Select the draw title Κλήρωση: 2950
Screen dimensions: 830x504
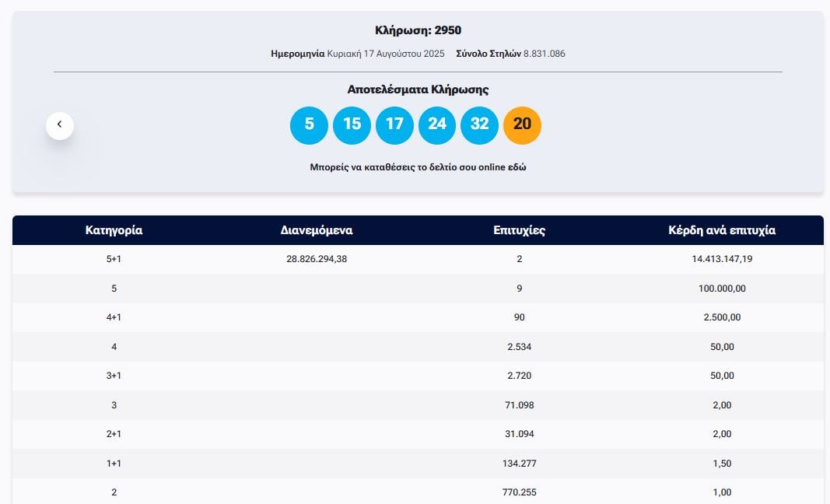click(419, 30)
